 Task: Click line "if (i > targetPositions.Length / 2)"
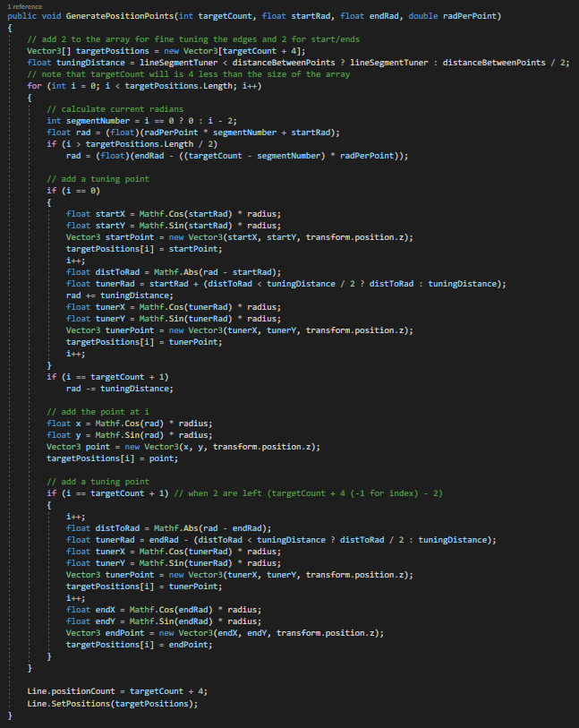(132, 144)
